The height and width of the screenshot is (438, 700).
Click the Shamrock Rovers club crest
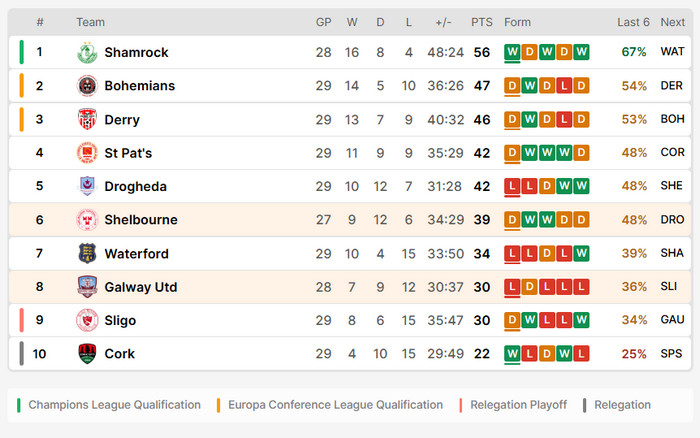click(x=87, y=53)
